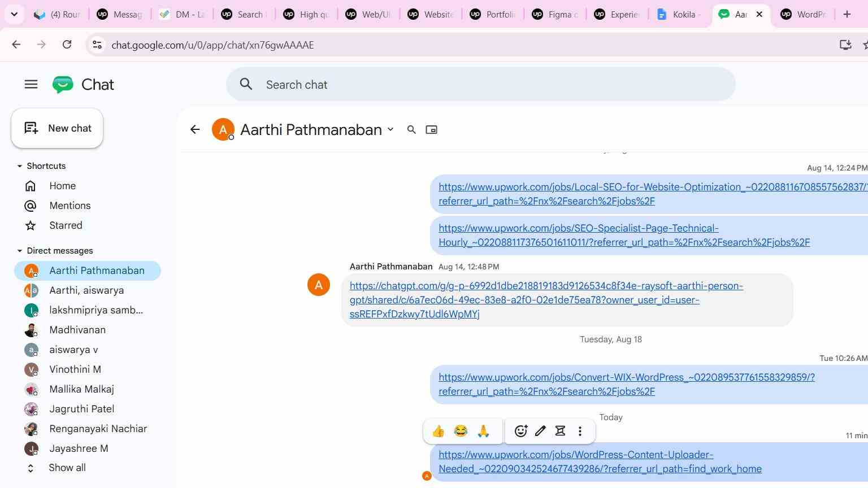Edit message using the pencil icon
The height and width of the screenshot is (488, 868).
click(540, 431)
